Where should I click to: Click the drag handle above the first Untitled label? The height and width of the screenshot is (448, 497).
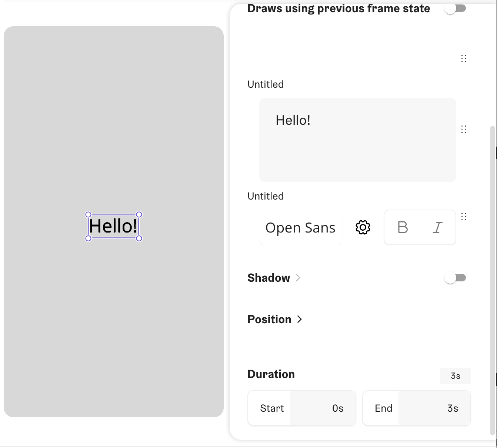tap(463, 58)
